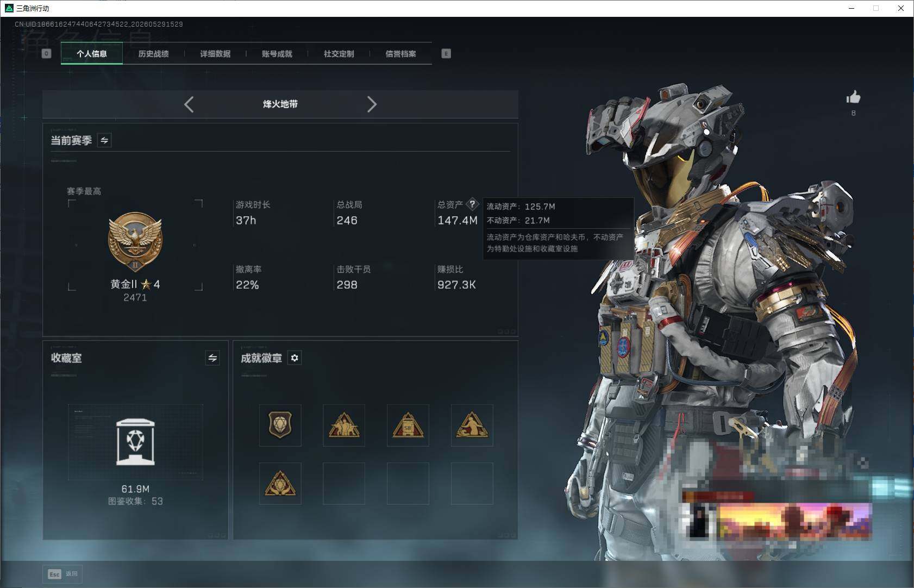
Task: Minimize the 三角洲行动 window
Action: pos(852,8)
